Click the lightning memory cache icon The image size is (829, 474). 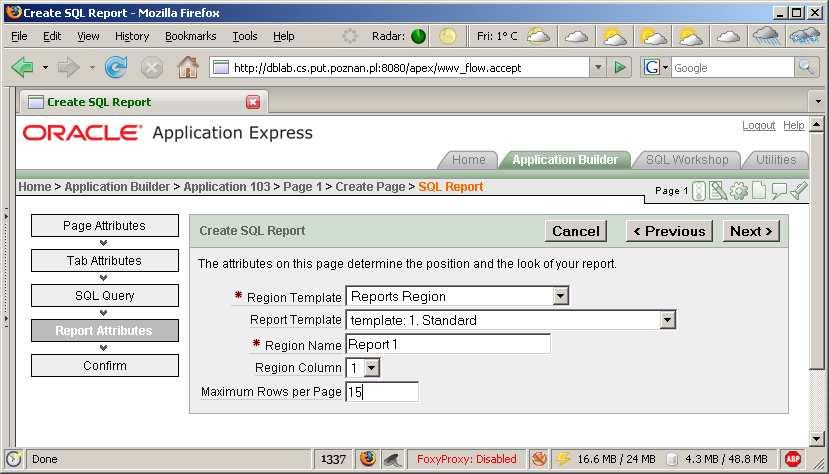(563, 459)
